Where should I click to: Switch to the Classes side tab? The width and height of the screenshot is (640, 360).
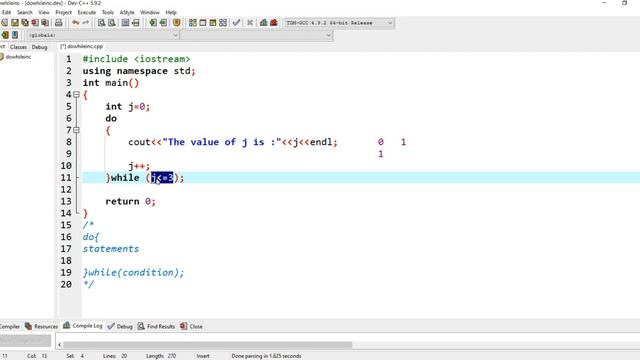pos(18,47)
